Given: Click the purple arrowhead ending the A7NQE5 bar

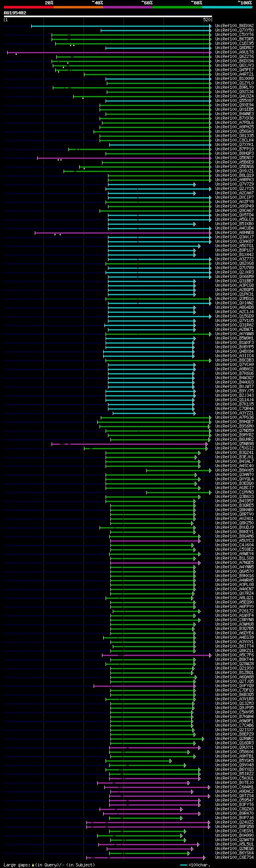Looking at the screenshot, I should pyautogui.click(x=199, y=563).
